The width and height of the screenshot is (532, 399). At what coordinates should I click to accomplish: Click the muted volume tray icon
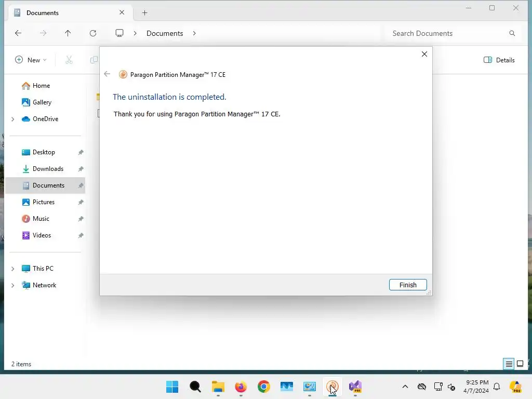(451, 387)
